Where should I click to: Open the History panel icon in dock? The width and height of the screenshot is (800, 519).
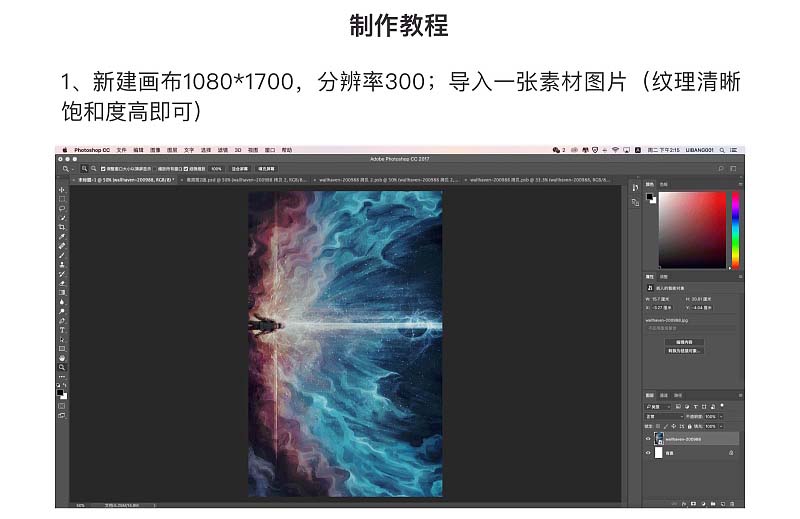[x=635, y=188]
